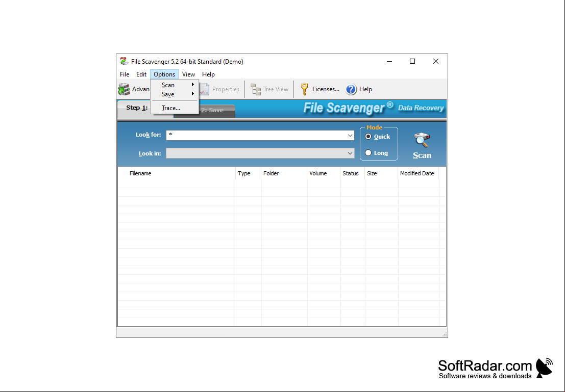Open the File menu
Image resolution: width=565 pixels, height=392 pixels.
pos(125,74)
